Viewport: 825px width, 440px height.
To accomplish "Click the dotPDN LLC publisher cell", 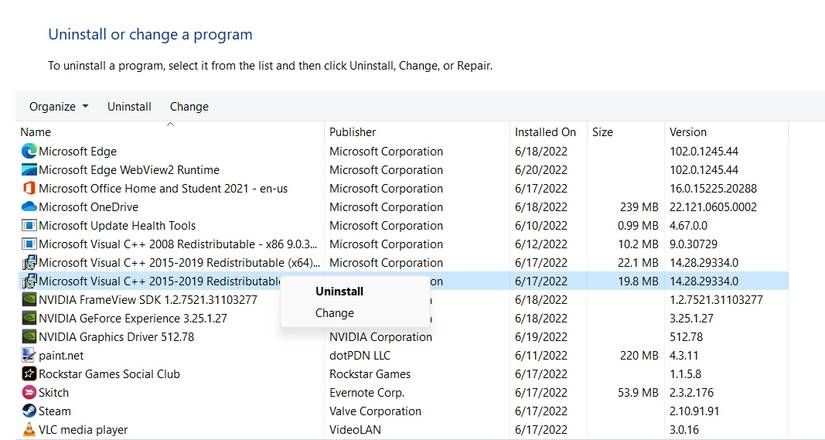I will click(360, 356).
